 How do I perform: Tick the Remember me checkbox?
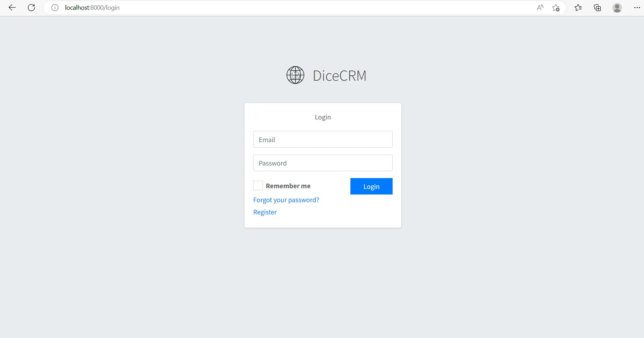pyautogui.click(x=258, y=186)
